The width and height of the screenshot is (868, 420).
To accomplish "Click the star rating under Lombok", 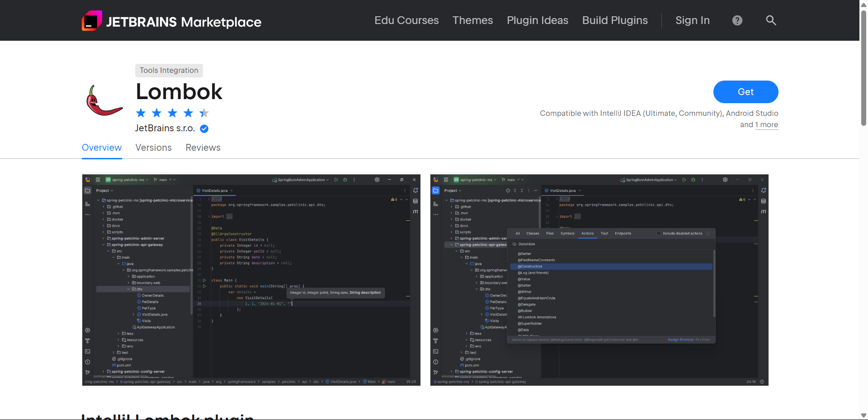I will 172,113.
